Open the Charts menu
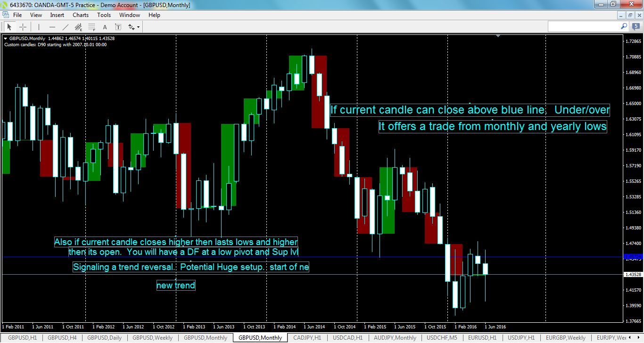This screenshot has width=644, height=343. [80, 15]
